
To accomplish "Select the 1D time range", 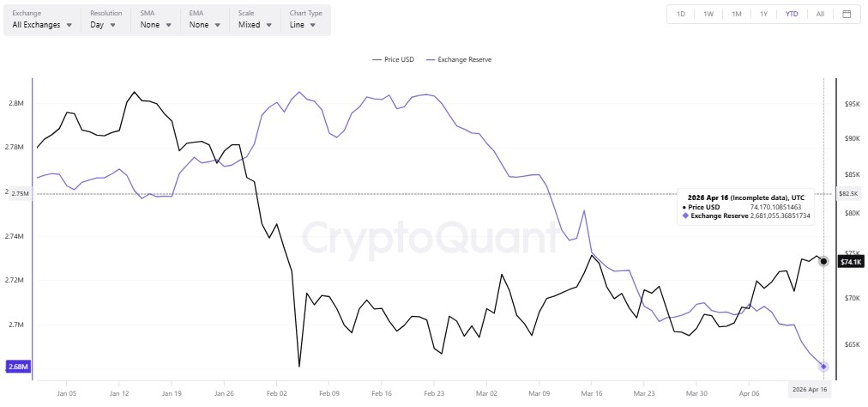I will click(x=681, y=14).
